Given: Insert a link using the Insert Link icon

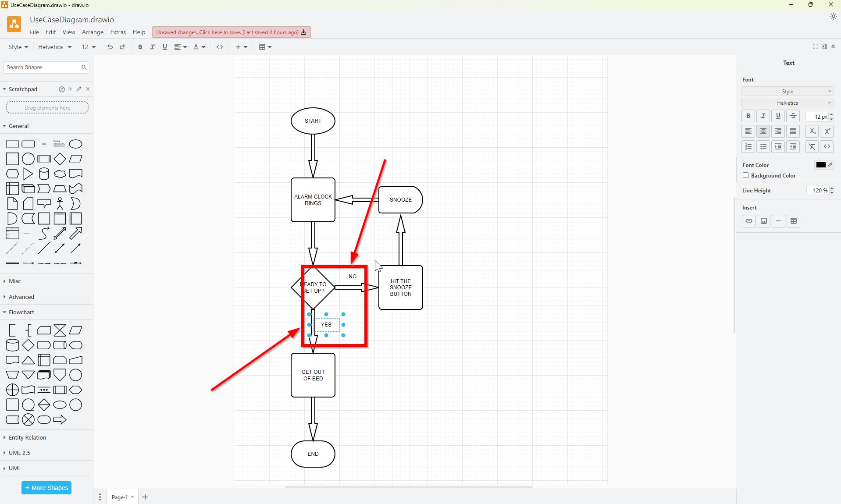Looking at the screenshot, I should tap(748, 221).
